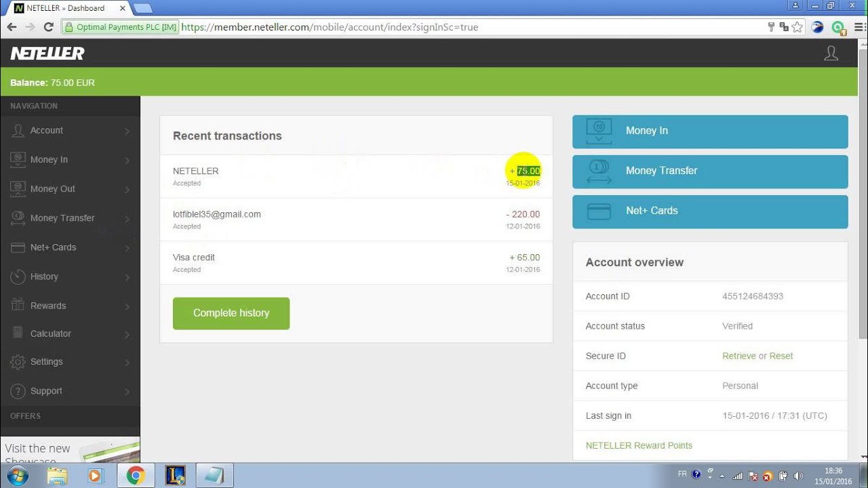Image resolution: width=868 pixels, height=488 pixels.
Task: Click the Retrieve Secure ID link
Action: tap(739, 356)
